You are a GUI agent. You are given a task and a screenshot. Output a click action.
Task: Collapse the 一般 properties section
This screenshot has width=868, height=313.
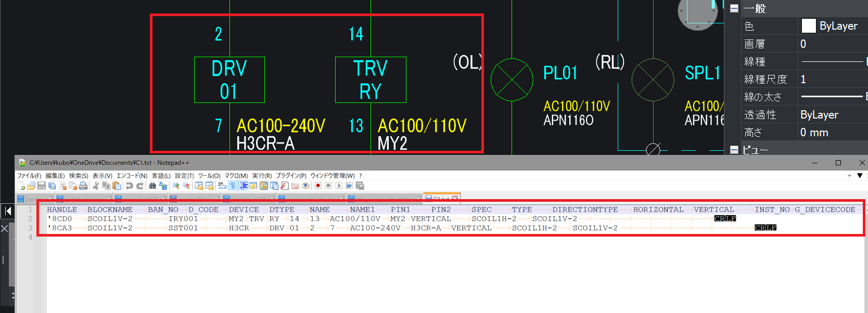pyautogui.click(x=734, y=8)
